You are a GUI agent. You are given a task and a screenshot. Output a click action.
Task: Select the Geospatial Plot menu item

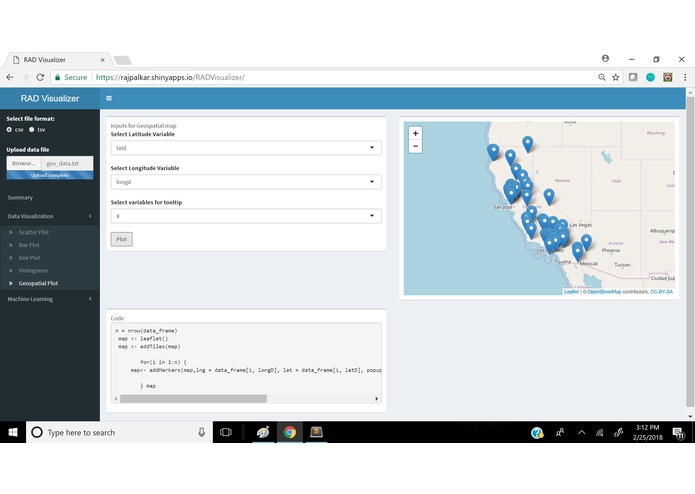click(38, 283)
